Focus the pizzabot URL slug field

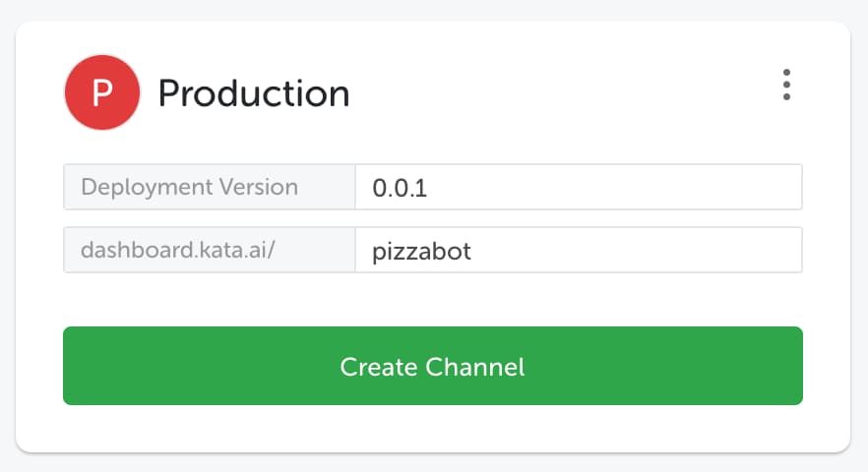tap(579, 250)
